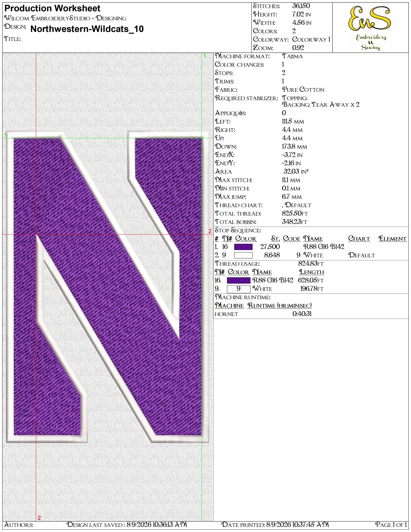Select the down extent "173.8 mm"
Image resolution: width=411 pixels, height=532 pixels.
pyautogui.click(x=294, y=146)
